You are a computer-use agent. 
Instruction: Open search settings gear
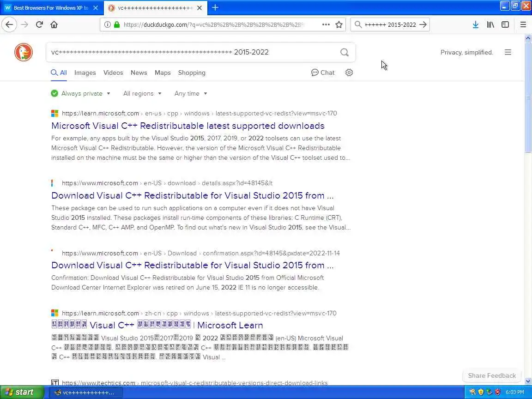(x=349, y=73)
